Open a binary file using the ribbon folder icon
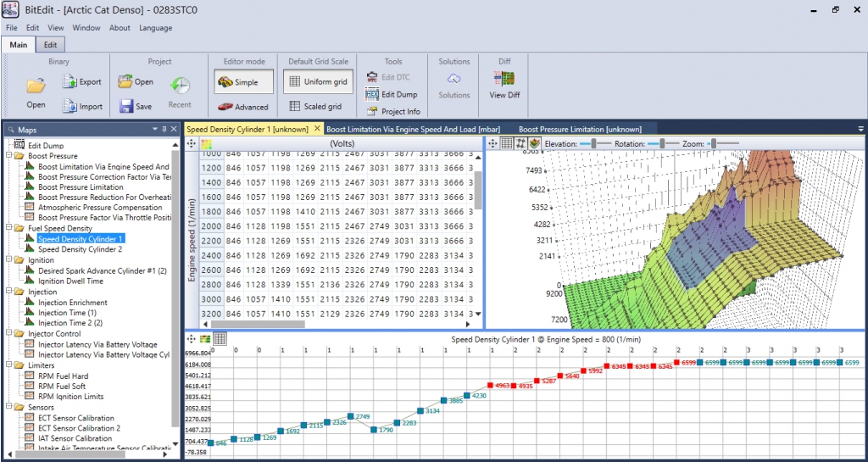Image resolution: width=868 pixels, height=462 pixels. [36, 92]
